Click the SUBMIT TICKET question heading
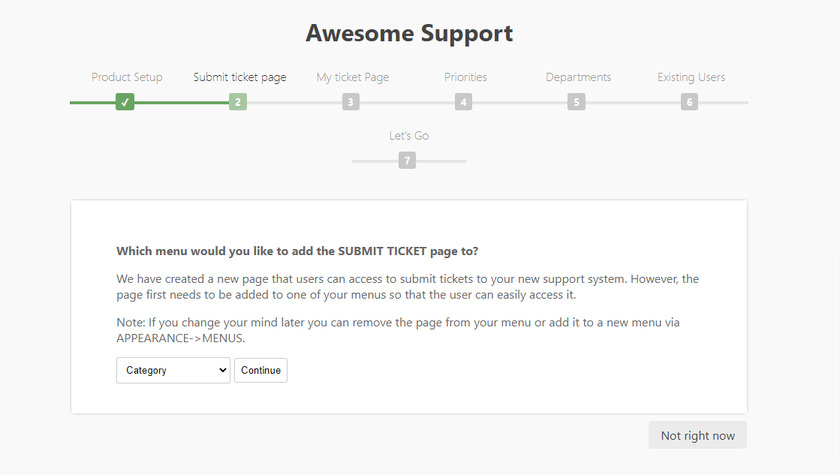Viewport: 840px width, 475px height. (x=297, y=251)
